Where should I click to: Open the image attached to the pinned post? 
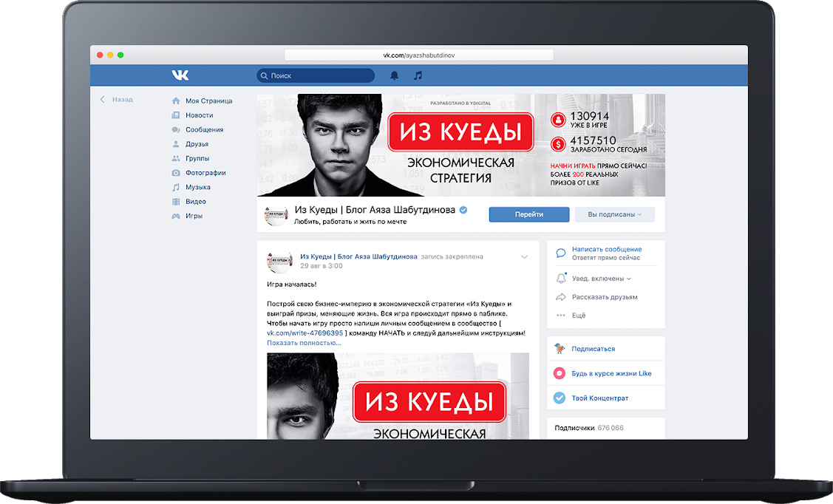398,396
